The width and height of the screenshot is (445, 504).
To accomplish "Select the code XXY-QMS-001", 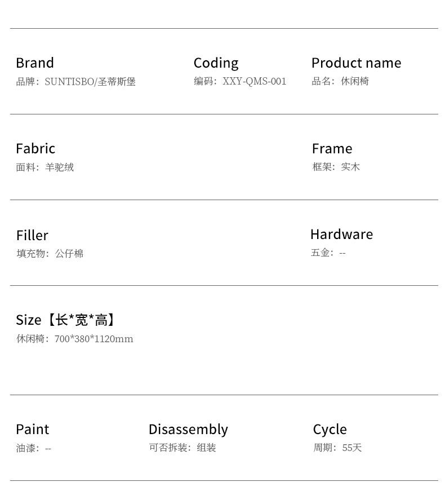I will (254, 81).
